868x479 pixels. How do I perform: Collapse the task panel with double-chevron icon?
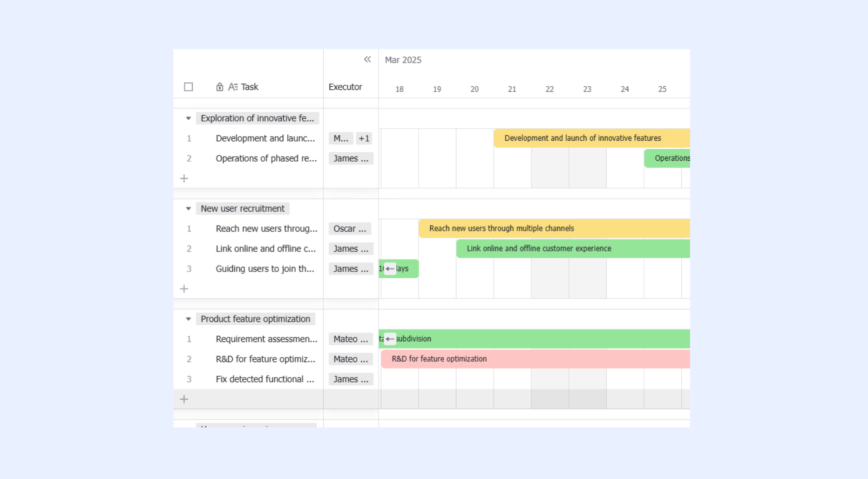(367, 60)
